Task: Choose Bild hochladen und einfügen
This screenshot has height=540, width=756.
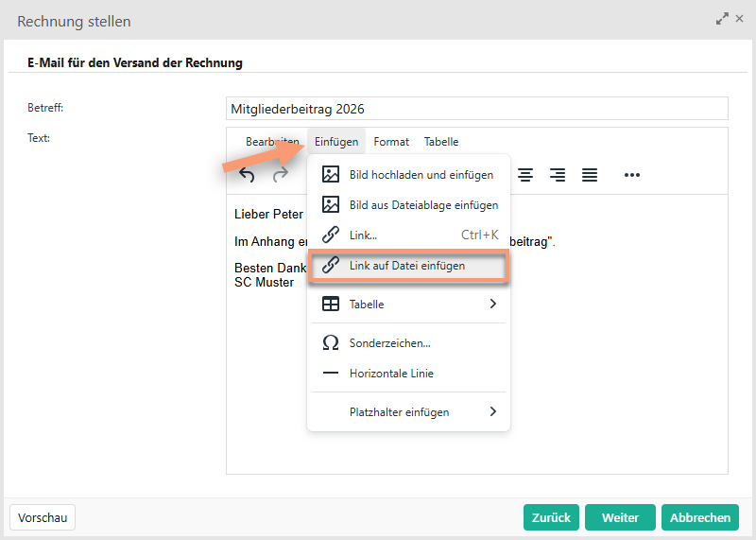Action: [408, 175]
